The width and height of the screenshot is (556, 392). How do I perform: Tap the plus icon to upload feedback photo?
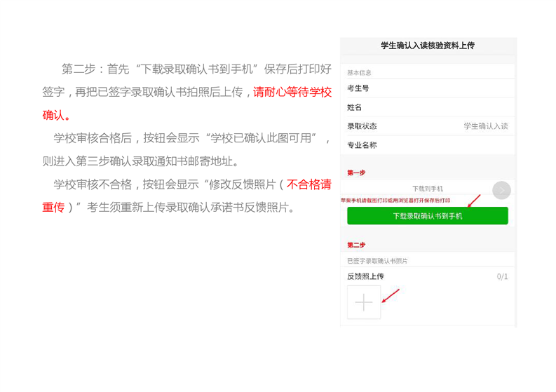point(364,302)
